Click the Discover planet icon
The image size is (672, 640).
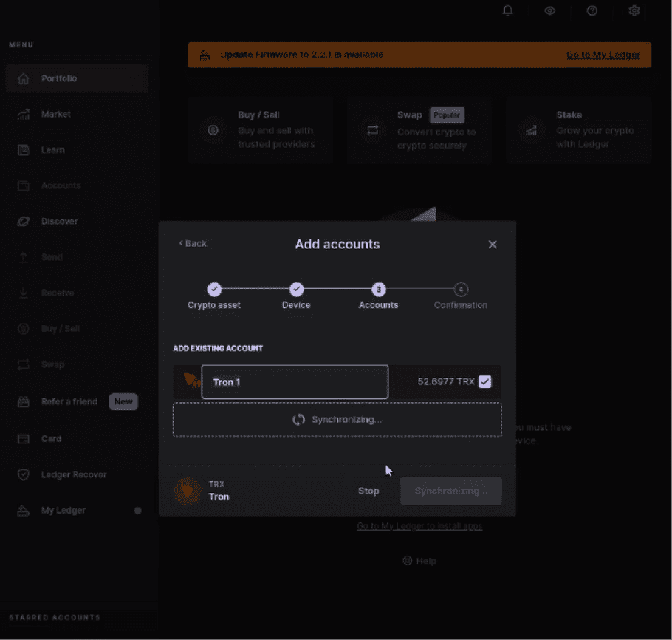24,222
